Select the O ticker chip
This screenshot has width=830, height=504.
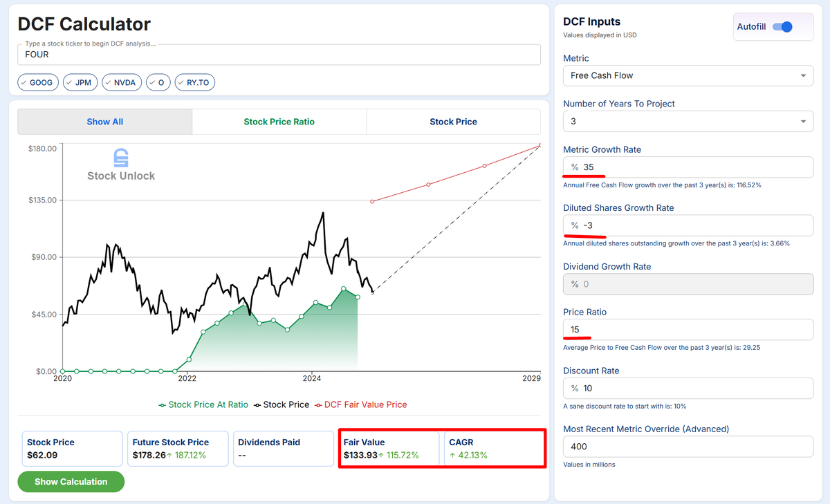pos(158,82)
